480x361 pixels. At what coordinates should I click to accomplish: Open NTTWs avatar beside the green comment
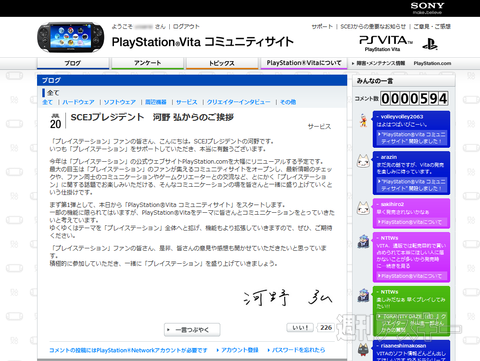pyautogui.click(x=363, y=295)
